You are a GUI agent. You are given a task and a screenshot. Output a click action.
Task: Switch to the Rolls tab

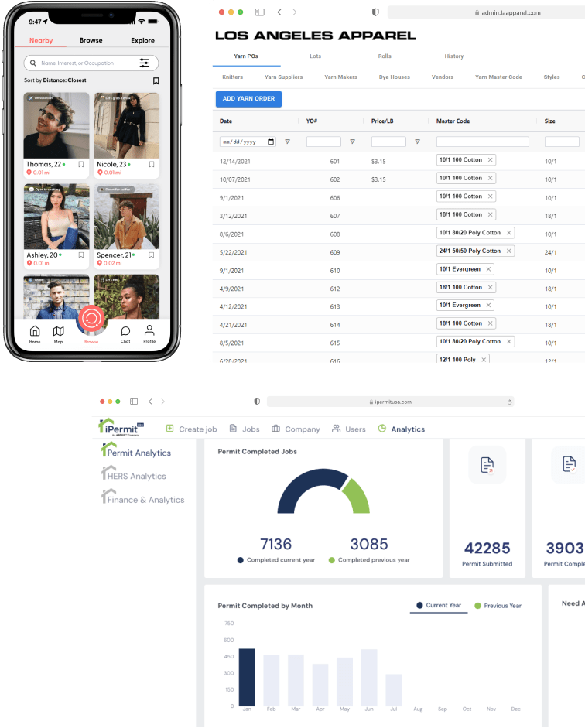[x=385, y=56]
